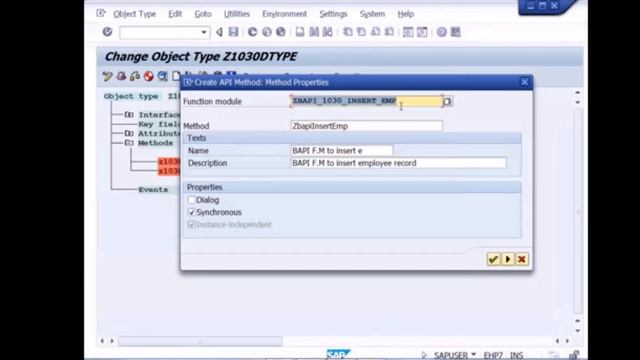Go to First Page icon
This screenshot has height=360, width=640.
pos(348,32)
